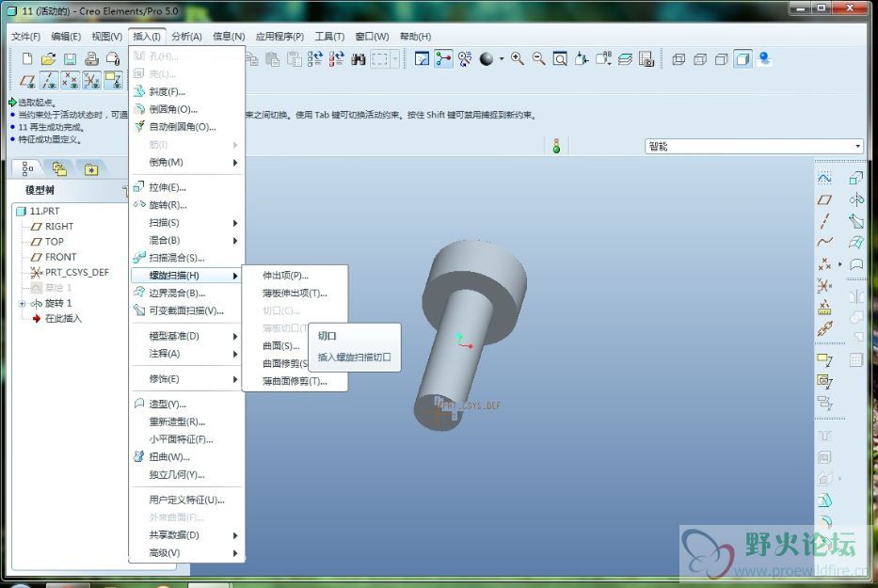Viewport: 878px width, 588px height.
Task: Click the binoculars search tool icon
Action: [x=358, y=58]
